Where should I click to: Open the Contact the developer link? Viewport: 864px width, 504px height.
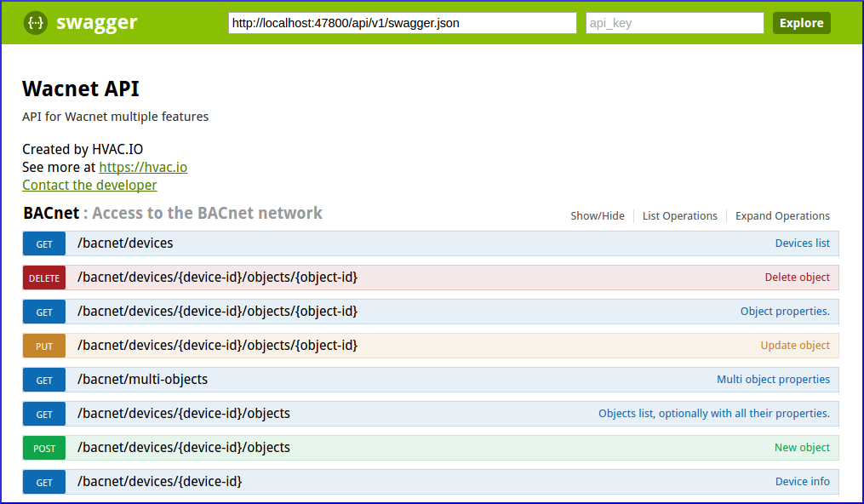[x=89, y=185]
